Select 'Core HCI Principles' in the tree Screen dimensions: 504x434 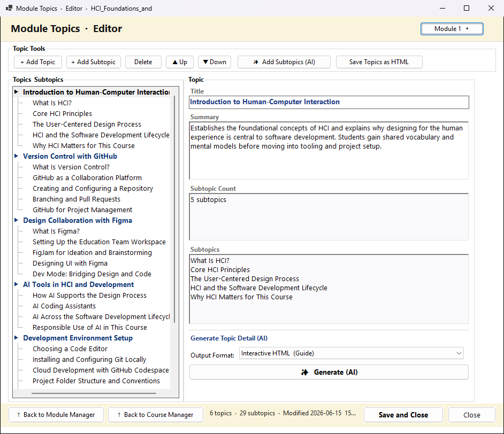click(63, 114)
